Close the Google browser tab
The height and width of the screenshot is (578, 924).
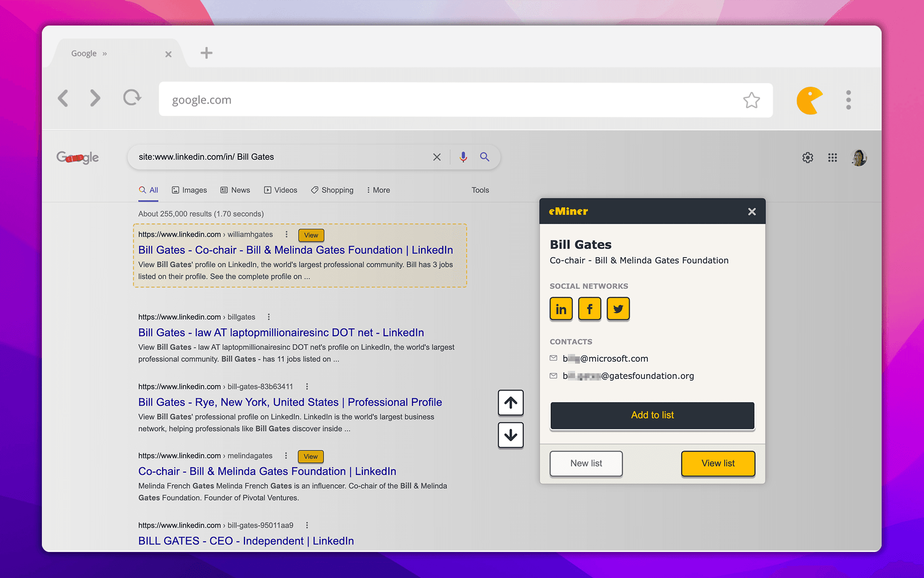tap(168, 54)
